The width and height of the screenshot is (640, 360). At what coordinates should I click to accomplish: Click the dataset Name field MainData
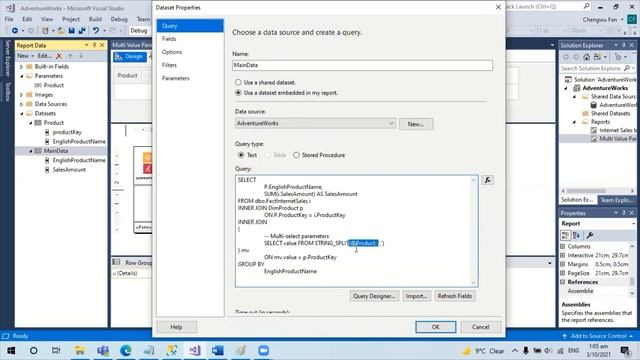[x=362, y=65]
